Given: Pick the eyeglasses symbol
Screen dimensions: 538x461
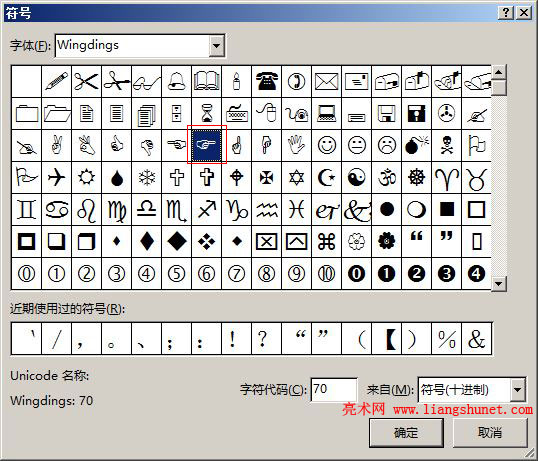Looking at the screenshot, I should pos(147,82).
